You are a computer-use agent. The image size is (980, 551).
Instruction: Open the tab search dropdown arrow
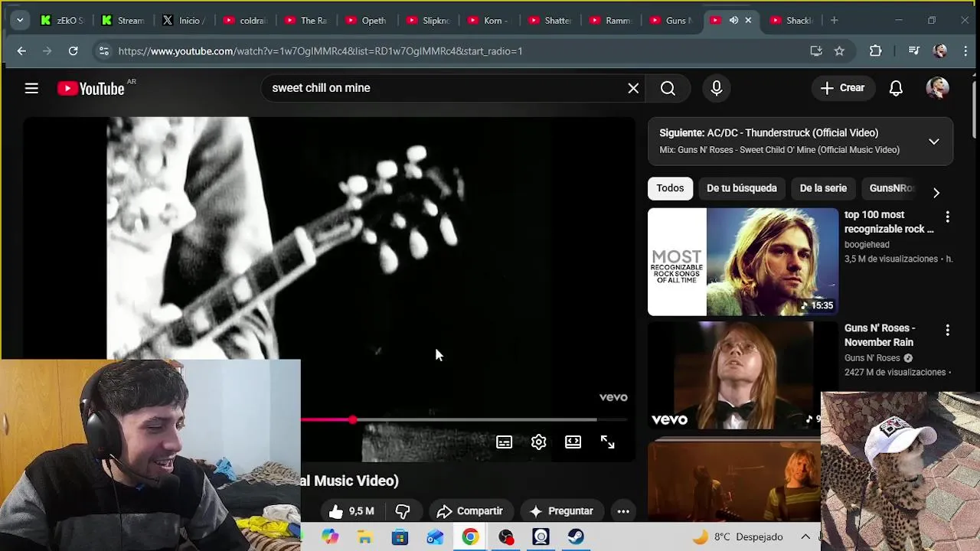coord(20,21)
